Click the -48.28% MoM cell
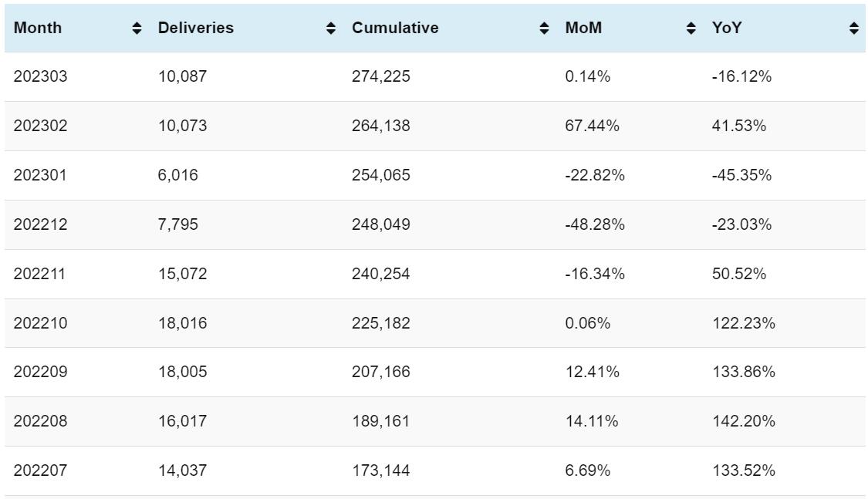868x499 pixels. [x=595, y=224]
